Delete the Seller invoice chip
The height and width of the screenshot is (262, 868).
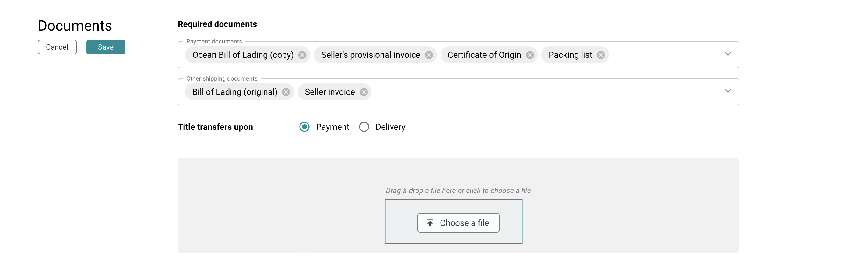point(364,92)
